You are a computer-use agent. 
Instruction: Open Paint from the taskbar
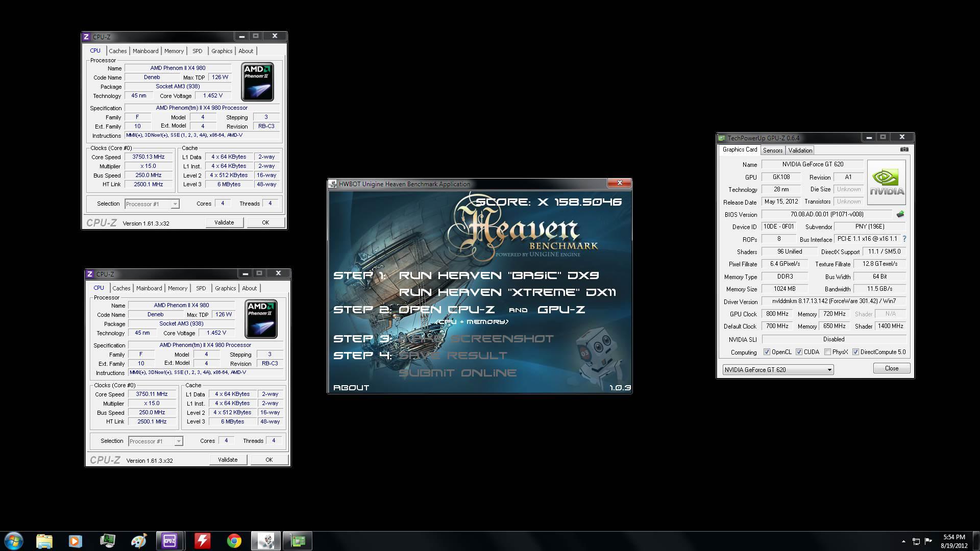(138, 541)
